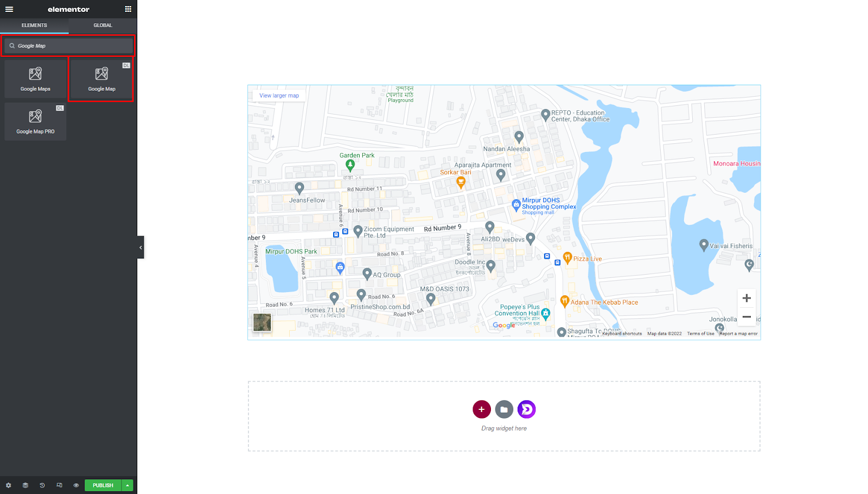The height and width of the screenshot is (494, 868).
Task: Open the purple template kit button
Action: click(526, 409)
